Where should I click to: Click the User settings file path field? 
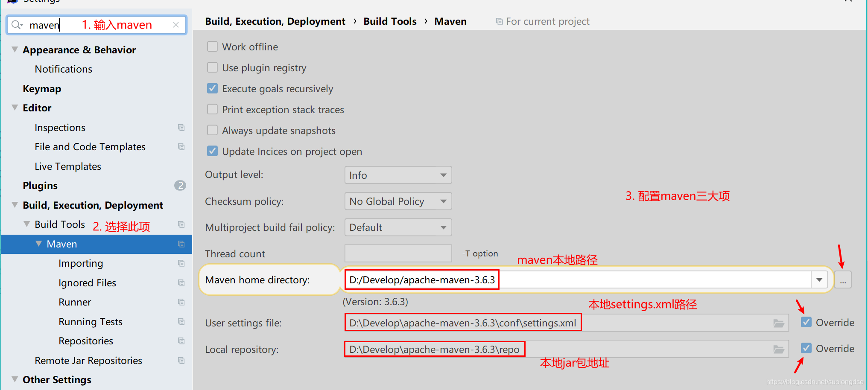click(x=566, y=323)
